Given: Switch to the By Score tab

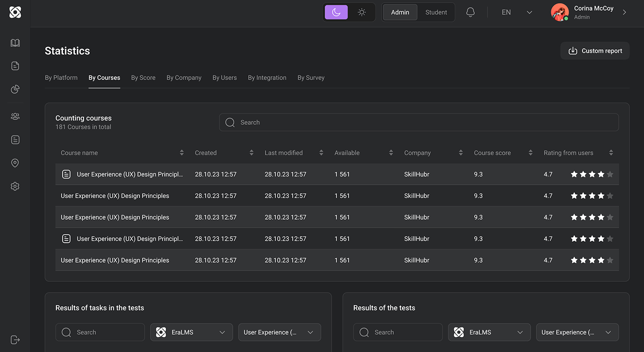Looking at the screenshot, I should pyautogui.click(x=143, y=77).
